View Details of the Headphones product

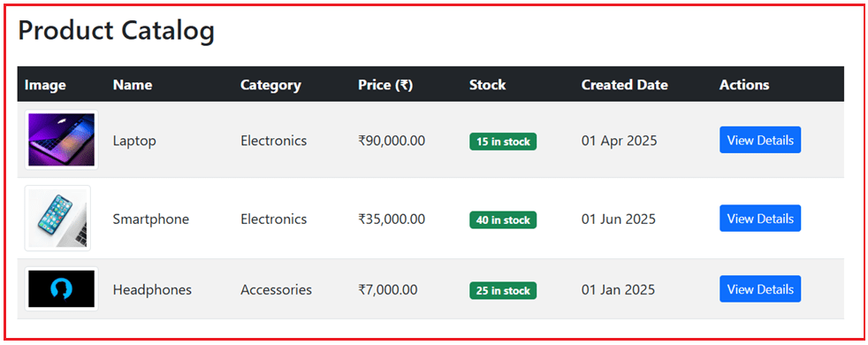[760, 289]
